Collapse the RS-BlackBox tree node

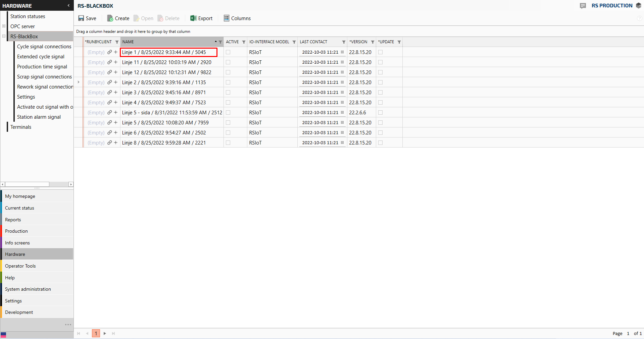4,36
